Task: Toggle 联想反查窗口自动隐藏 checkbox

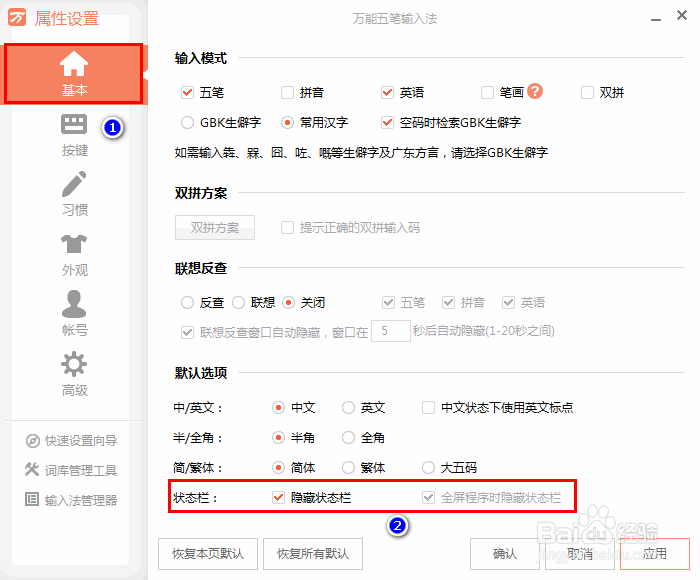Action: click(x=188, y=333)
